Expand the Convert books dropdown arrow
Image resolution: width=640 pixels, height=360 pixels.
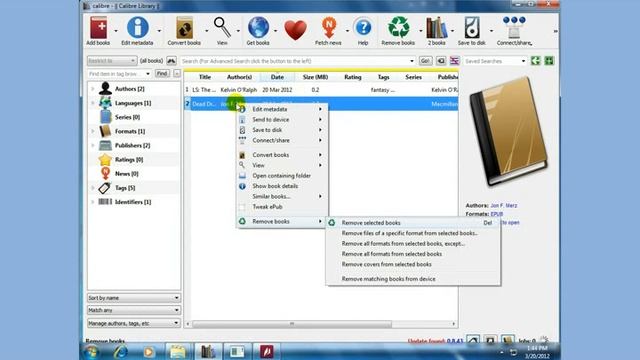coord(207,31)
